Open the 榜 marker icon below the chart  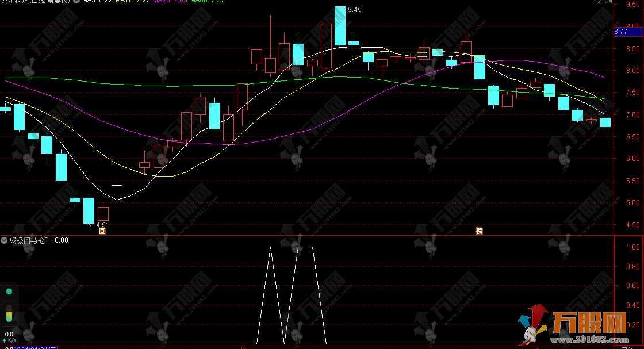[479, 231]
